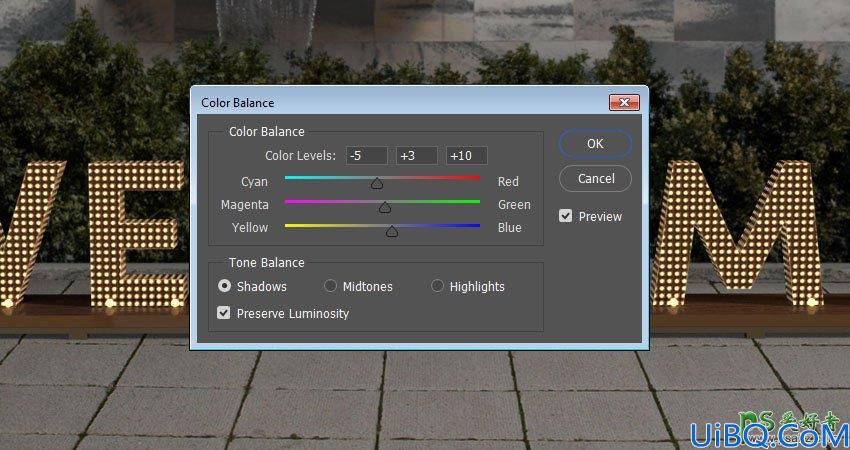Image resolution: width=850 pixels, height=450 pixels.
Task: Close the Color Balance dialog
Action: (x=624, y=102)
